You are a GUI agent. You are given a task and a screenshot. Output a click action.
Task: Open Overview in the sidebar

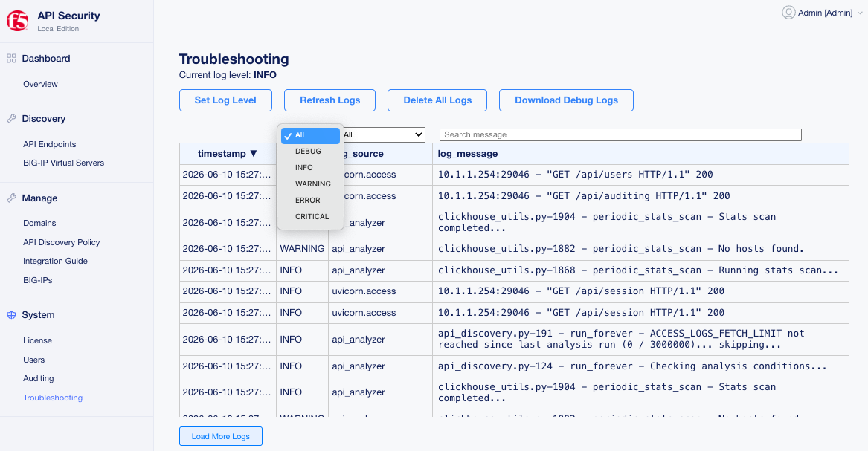(40, 84)
